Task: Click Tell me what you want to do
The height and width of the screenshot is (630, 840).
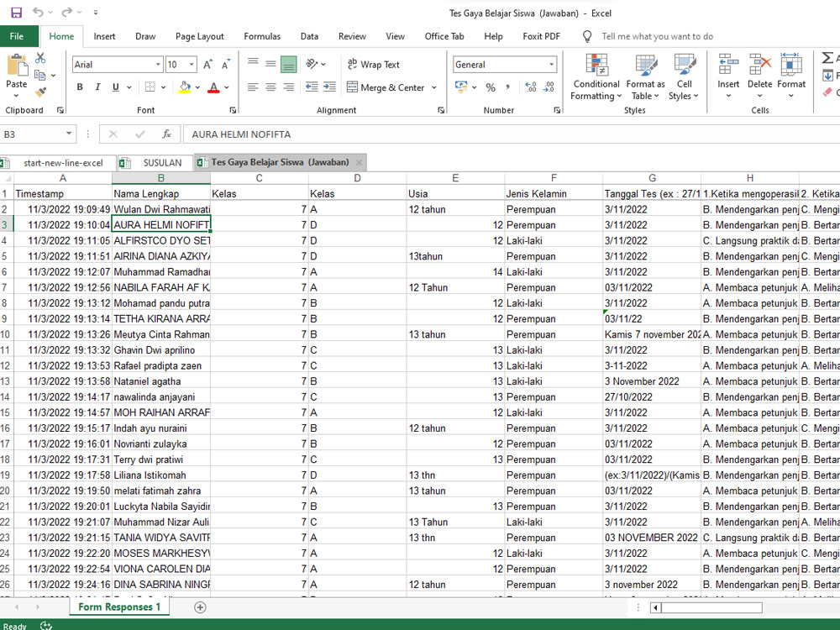Action: (657, 36)
